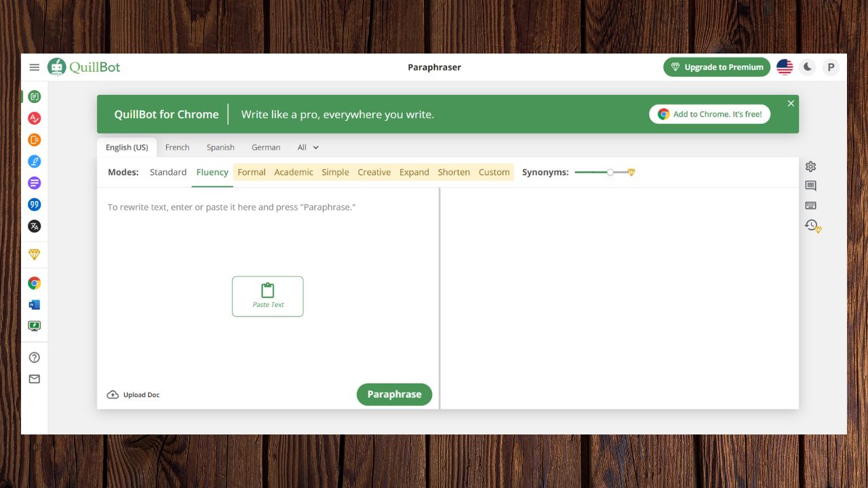Open the Help Center question icon
This screenshot has height=488, width=868.
tap(35, 357)
